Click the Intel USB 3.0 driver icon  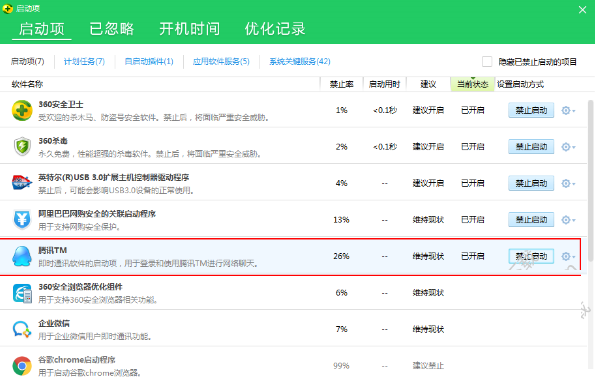pos(22,183)
